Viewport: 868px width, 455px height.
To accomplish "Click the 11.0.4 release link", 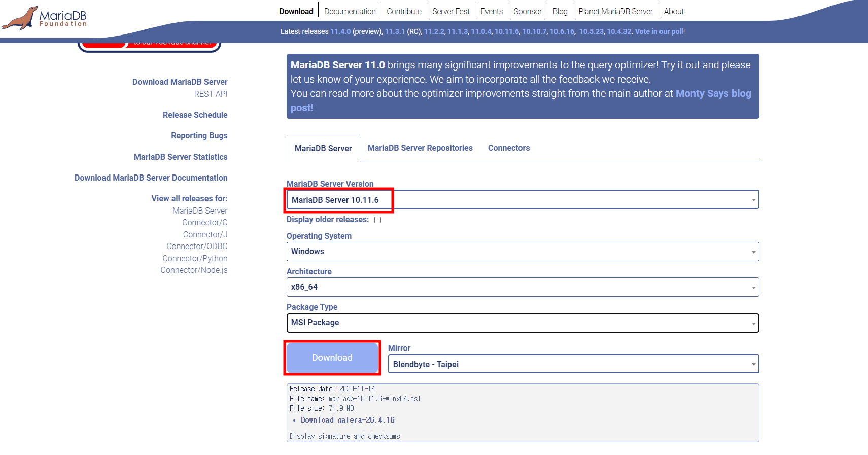I will point(481,31).
